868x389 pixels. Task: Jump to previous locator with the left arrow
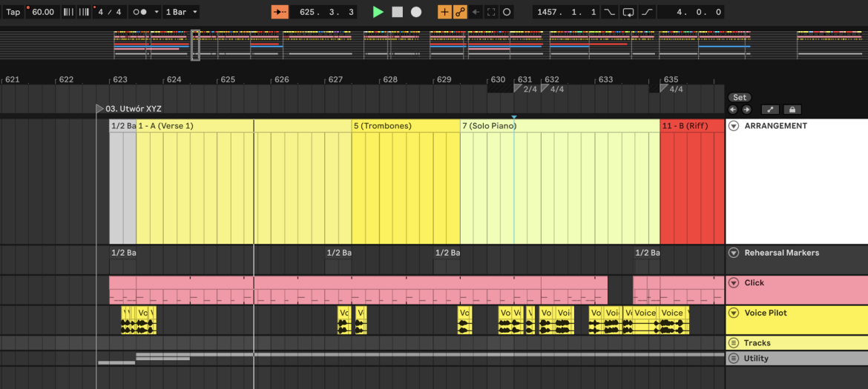coord(734,110)
